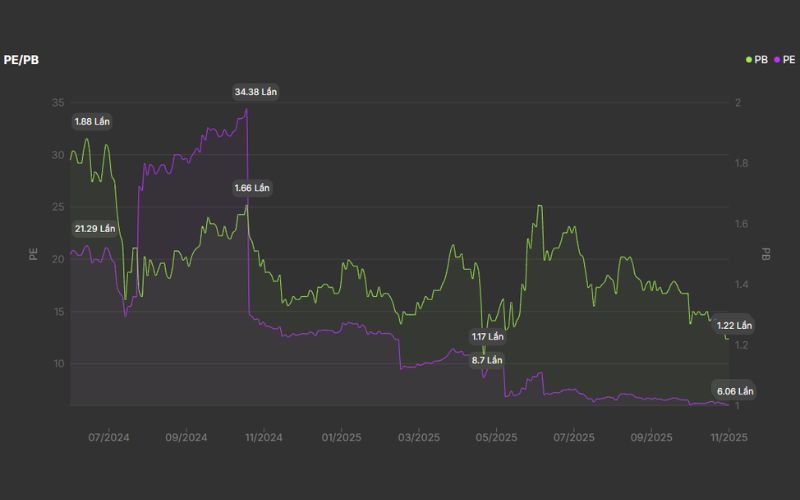This screenshot has height=500, width=800.
Task: Click the left PE axis title
Action: pos(33,254)
